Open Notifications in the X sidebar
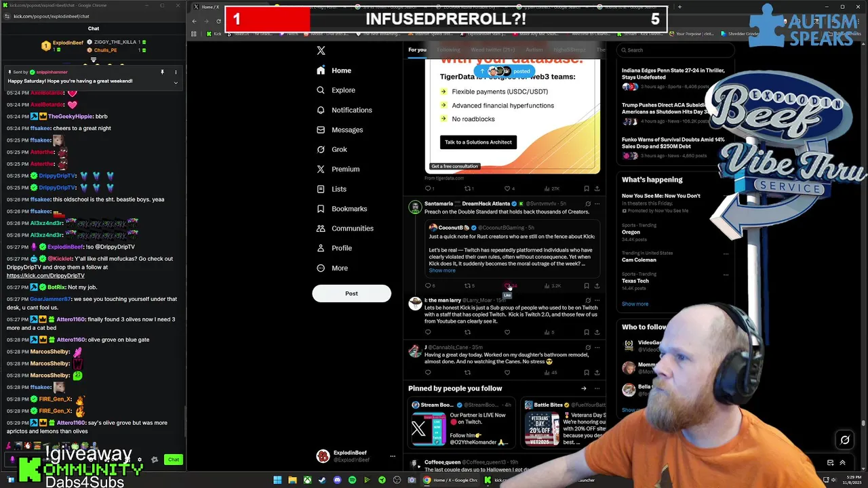The width and height of the screenshot is (868, 488). (344, 110)
